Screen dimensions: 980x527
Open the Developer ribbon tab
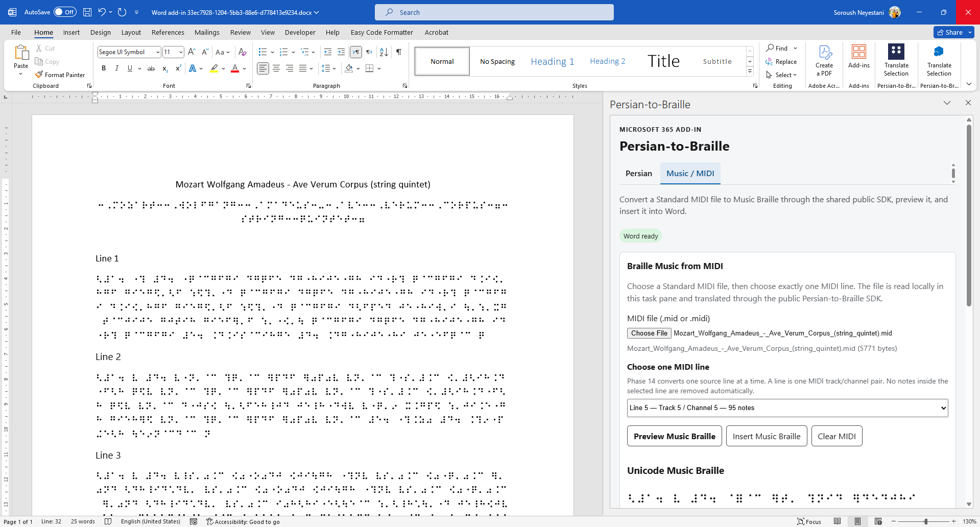(x=300, y=32)
